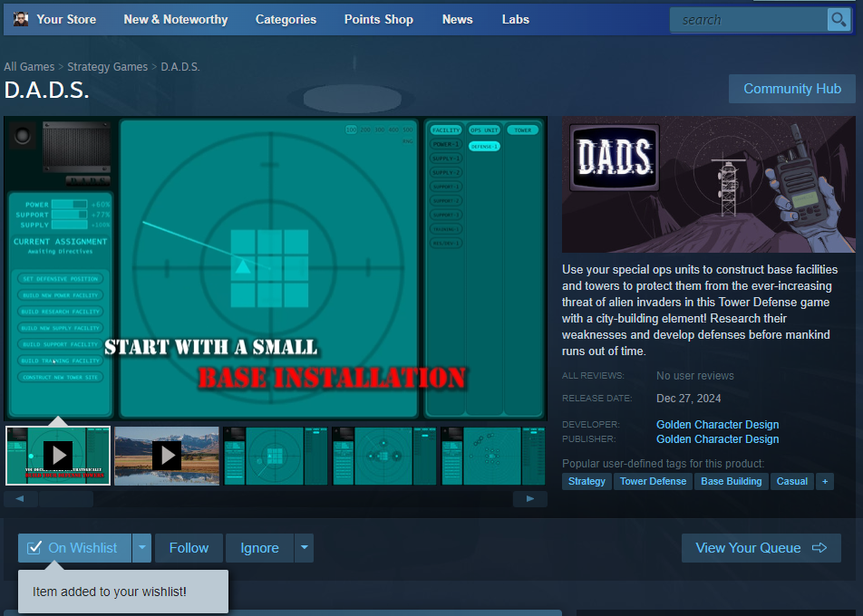The height and width of the screenshot is (616, 863).
Task: Open the Categories menu
Action: pos(286,19)
